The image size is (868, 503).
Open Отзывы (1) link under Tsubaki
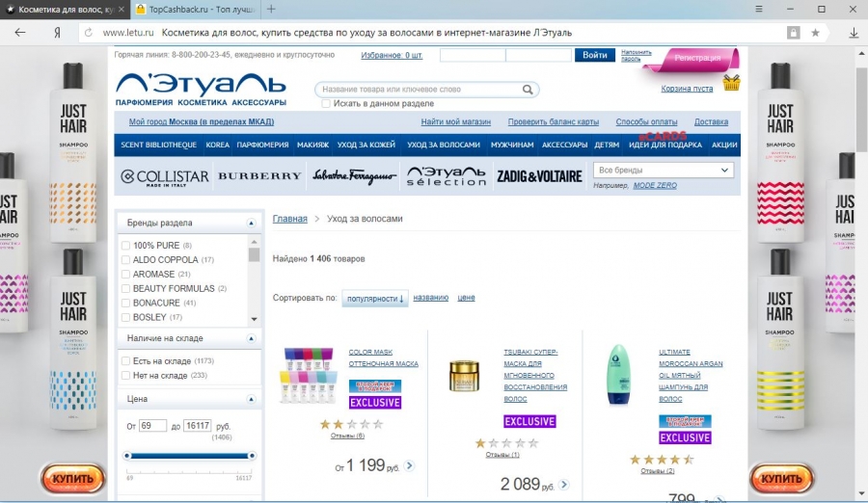(x=502, y=455)
